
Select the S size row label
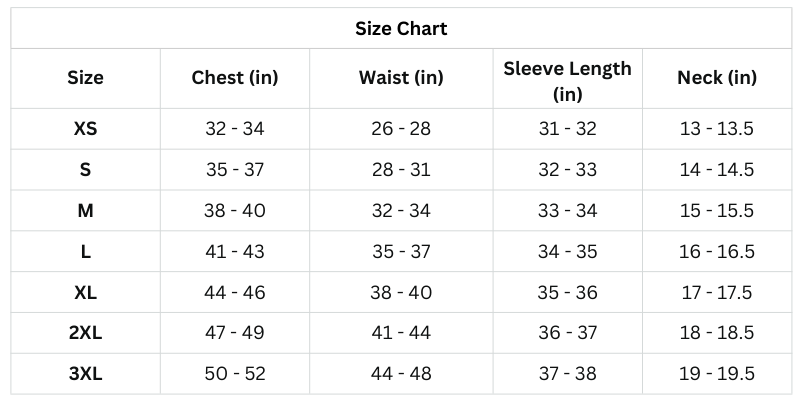[85, 169]
